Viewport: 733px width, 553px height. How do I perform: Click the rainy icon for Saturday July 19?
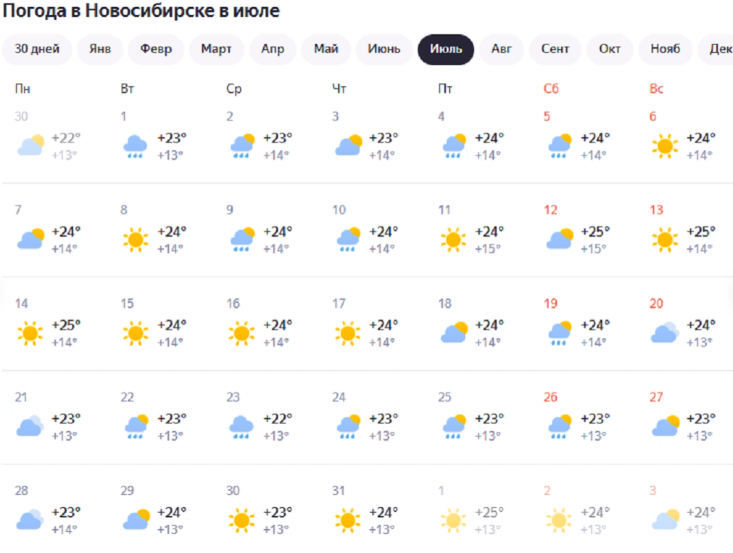(558, 333)
